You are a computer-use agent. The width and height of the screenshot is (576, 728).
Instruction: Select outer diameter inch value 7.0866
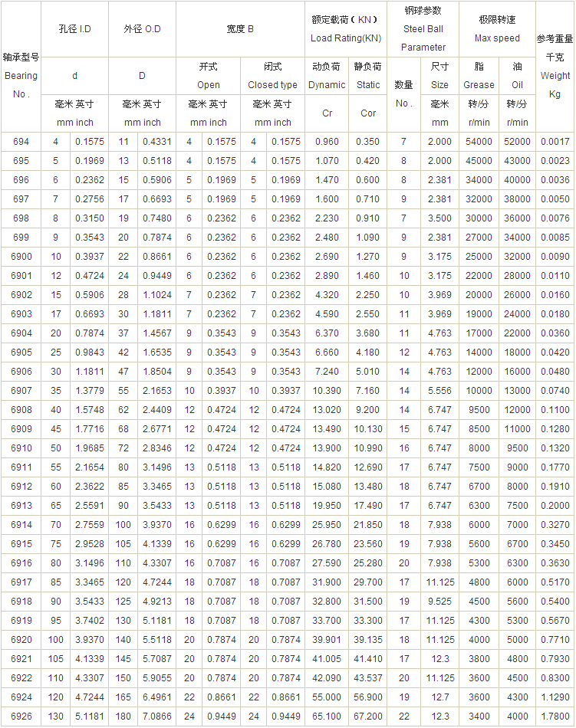coord(157,717)
